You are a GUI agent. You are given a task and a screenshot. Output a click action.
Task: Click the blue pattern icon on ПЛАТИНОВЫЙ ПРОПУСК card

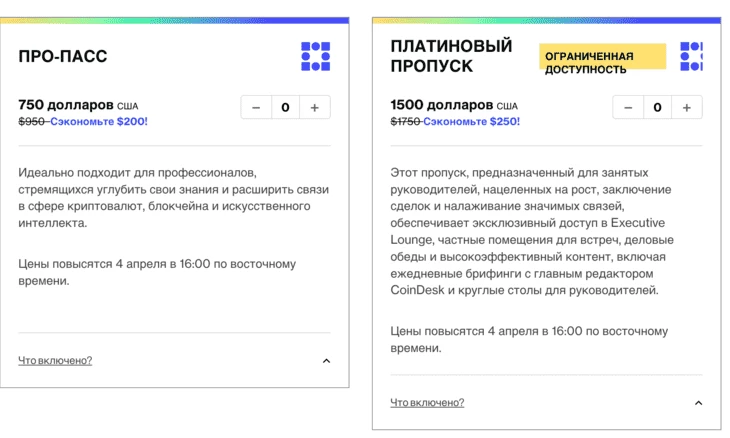(691, 56)
